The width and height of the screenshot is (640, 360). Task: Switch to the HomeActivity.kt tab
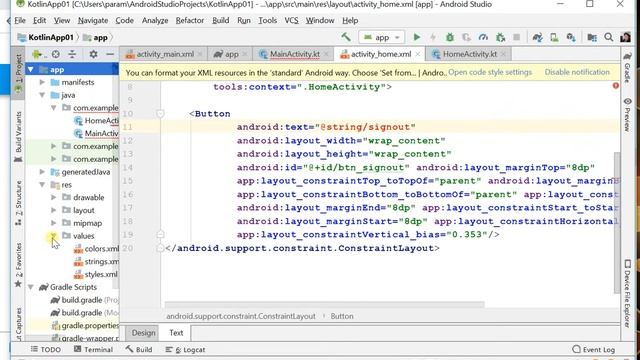point(469,54)
